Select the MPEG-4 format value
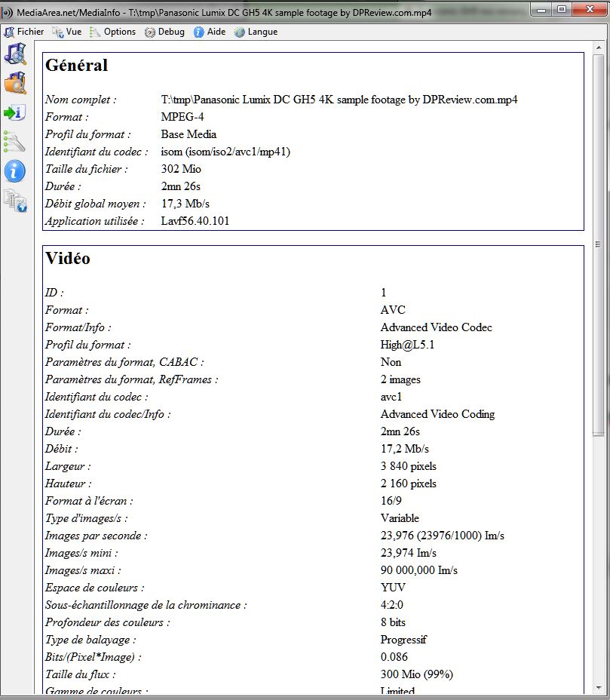This screenshot has width=610, height=700. [x=182, y=117]
